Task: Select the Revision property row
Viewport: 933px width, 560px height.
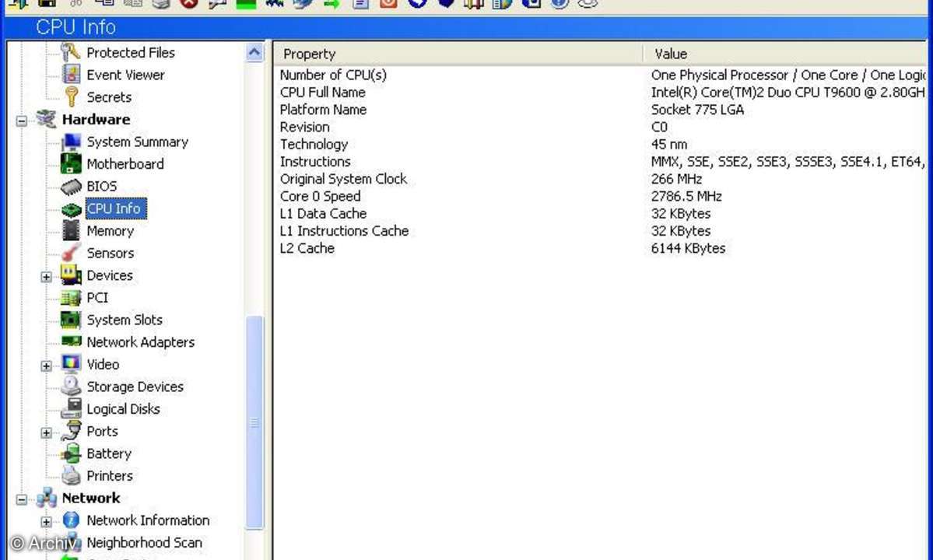Action: pyautogui.click(x=601, y=128)
